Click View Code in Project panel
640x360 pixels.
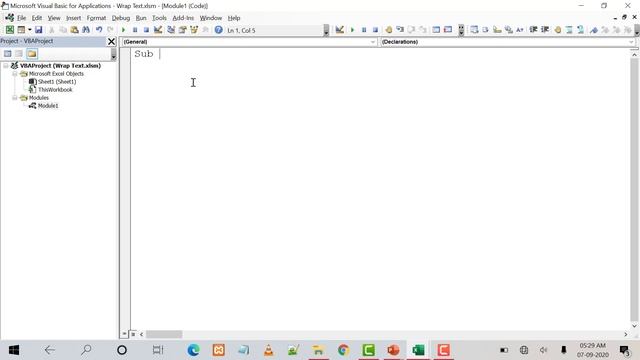pos(7,53)
